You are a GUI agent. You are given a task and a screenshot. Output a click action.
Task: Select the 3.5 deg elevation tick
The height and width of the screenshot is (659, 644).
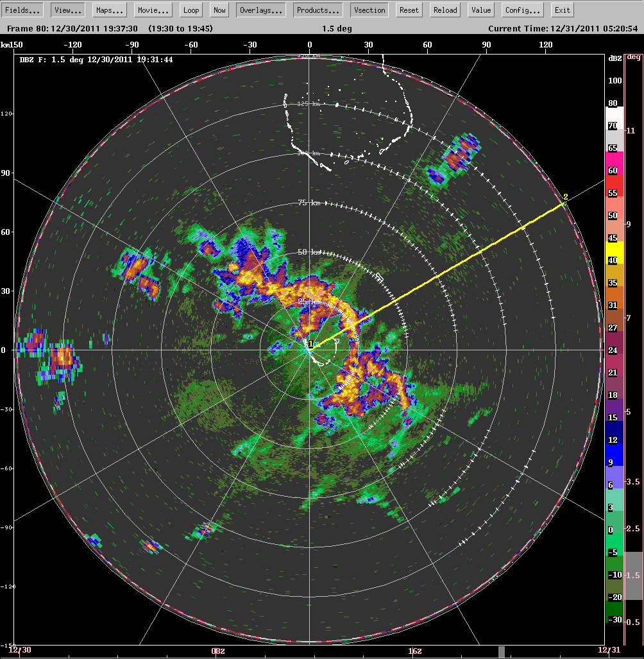click(632, 482)
